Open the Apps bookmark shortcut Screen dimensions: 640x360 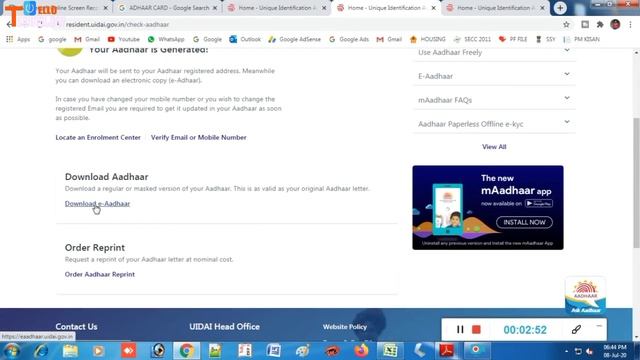18,39
